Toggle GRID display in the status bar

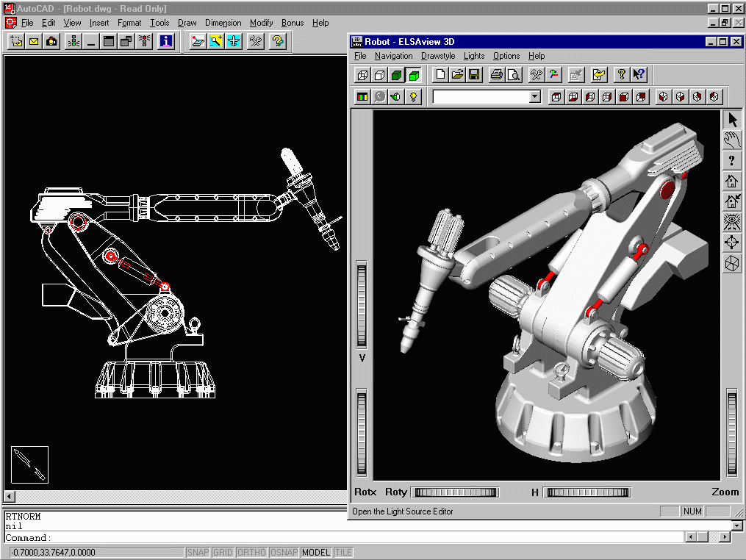[223, 553]
